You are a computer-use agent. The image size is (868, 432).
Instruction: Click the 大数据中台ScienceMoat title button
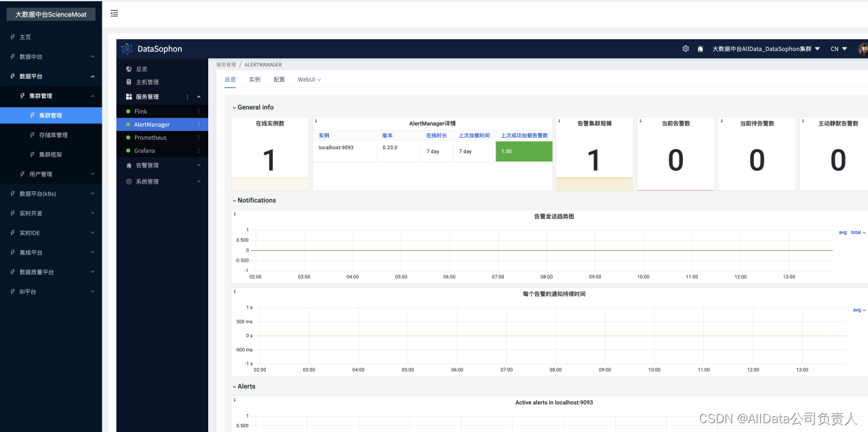[x=51, y=14]
